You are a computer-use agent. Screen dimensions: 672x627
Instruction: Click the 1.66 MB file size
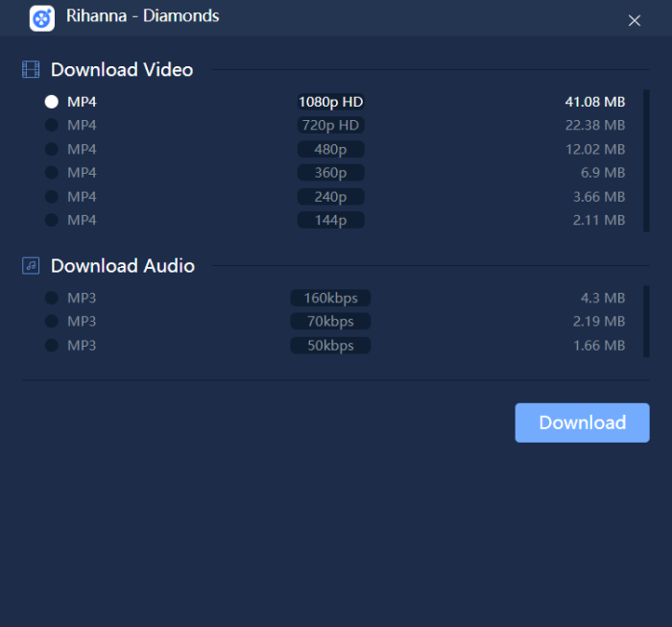(599, 345)
